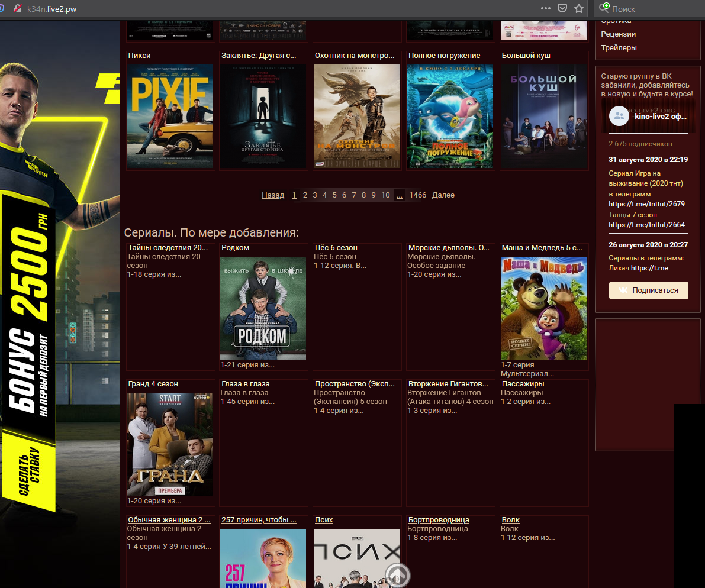Click the Пространство (Экспансия) title link
The height and width of the screenshot is (588, 705).
[x=355, y=384]
